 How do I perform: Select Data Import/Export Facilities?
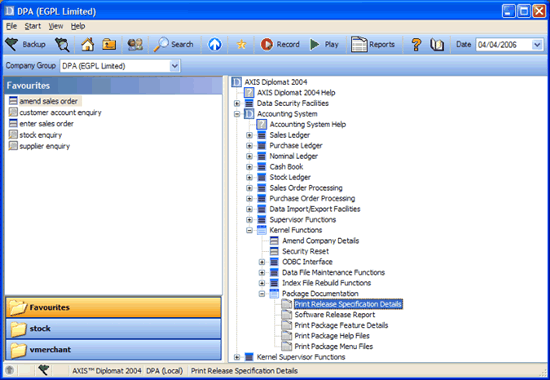coord(315,209)
